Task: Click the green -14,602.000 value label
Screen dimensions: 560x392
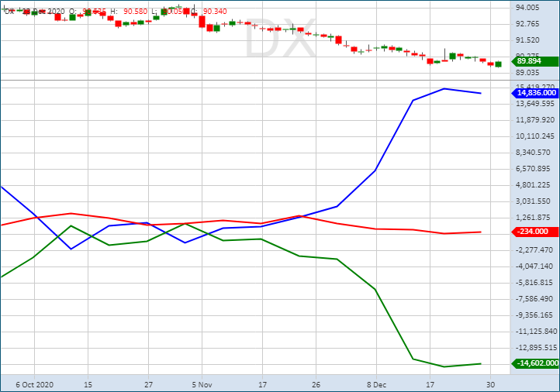Action: pyautogui.click(x=534, y=363)
